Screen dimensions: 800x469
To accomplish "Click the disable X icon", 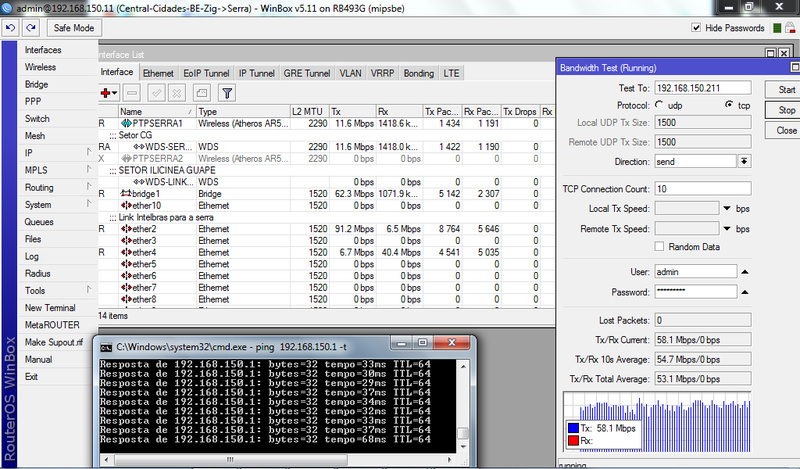I will 176,93.
